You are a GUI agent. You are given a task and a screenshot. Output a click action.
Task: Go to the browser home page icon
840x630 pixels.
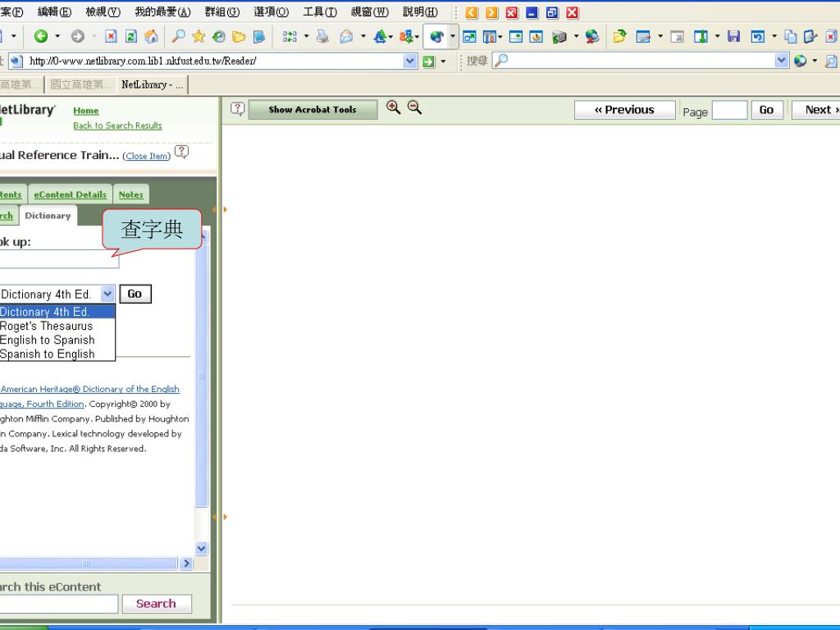pyautogui.click(x=152, y=36)
